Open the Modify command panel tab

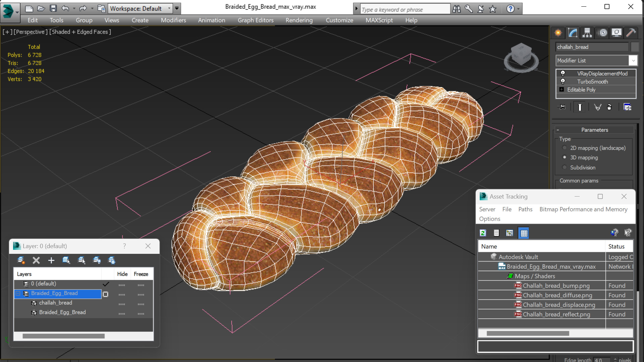tap(573, 32)
